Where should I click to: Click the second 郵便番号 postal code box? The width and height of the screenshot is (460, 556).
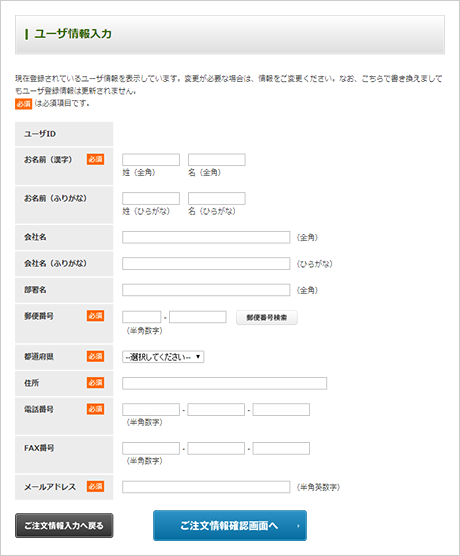click(198, 317)
